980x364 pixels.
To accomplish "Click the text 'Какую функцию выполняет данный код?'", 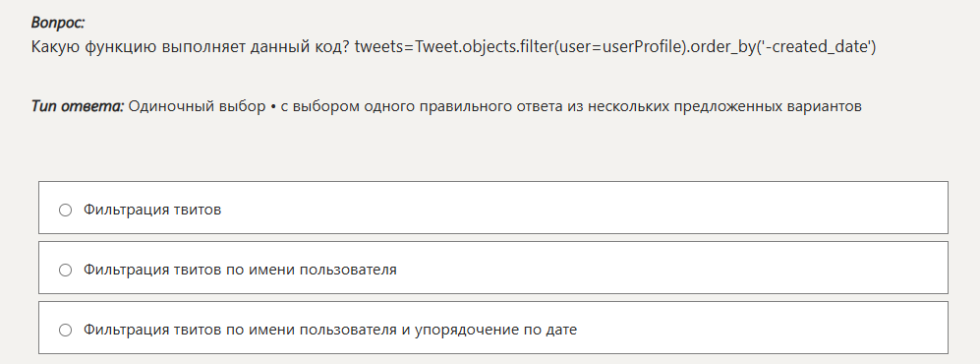I will [x=190, y=47].
